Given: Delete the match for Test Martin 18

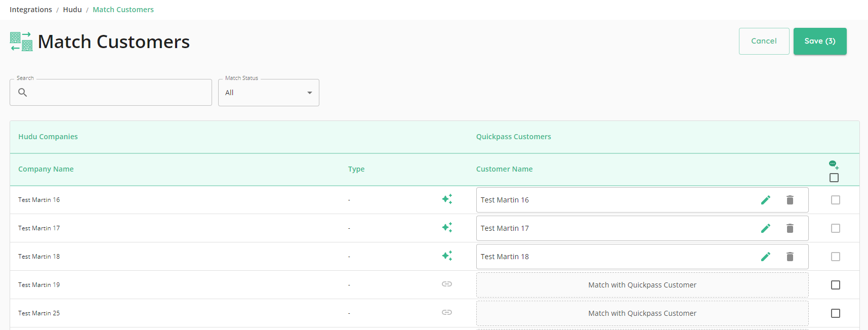Looking at the screenshot, I should 790,257.
